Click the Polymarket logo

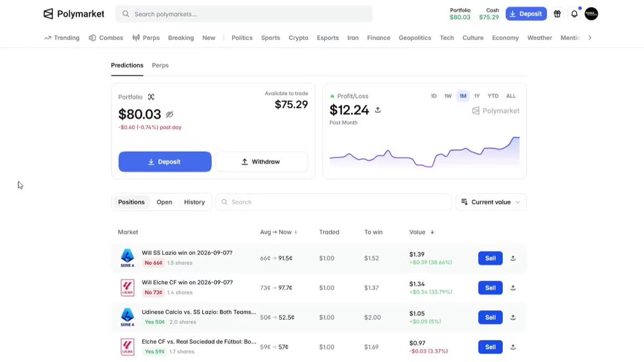click(74, 14)
